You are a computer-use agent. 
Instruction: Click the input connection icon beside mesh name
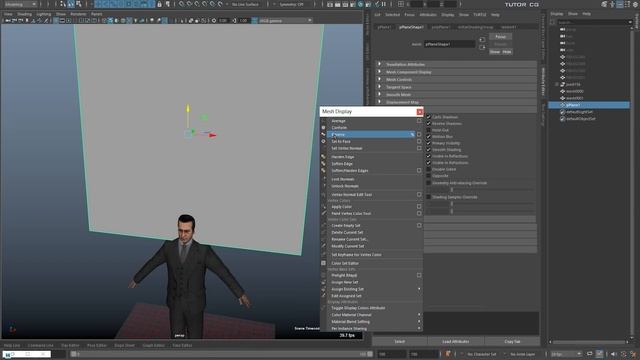482,40
